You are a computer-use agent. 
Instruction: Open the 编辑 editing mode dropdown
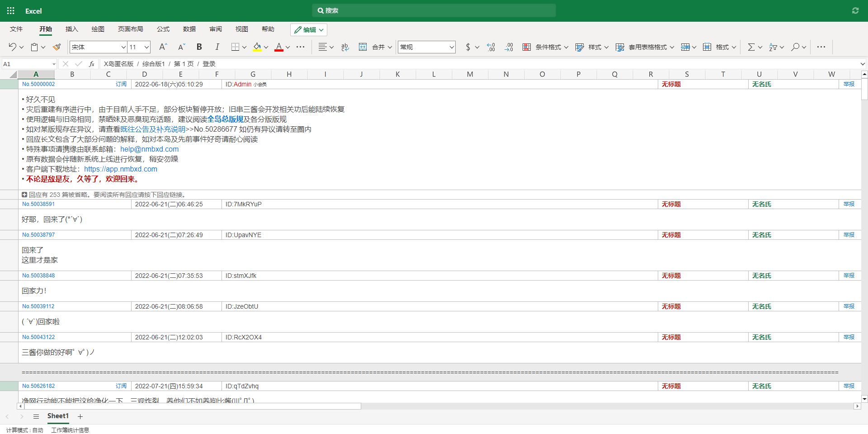point(309,30)
